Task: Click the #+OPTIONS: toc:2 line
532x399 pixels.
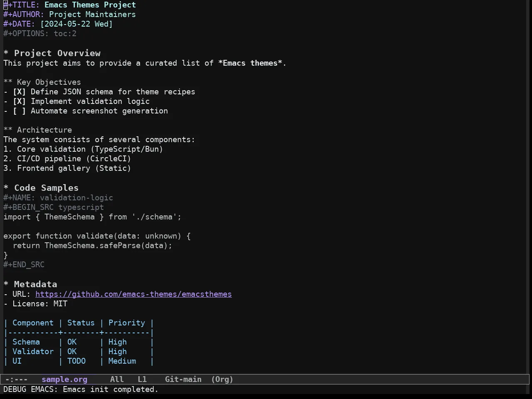Action: (x=40, y=34)
